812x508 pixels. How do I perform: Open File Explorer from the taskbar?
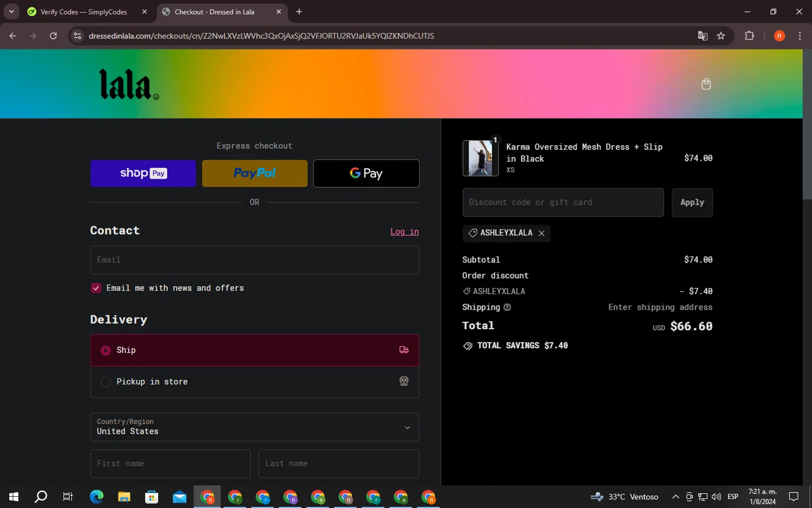coord(124,497)
